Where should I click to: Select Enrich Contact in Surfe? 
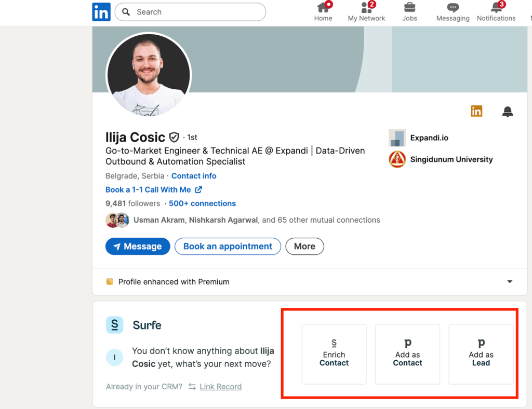click(334, 354)
